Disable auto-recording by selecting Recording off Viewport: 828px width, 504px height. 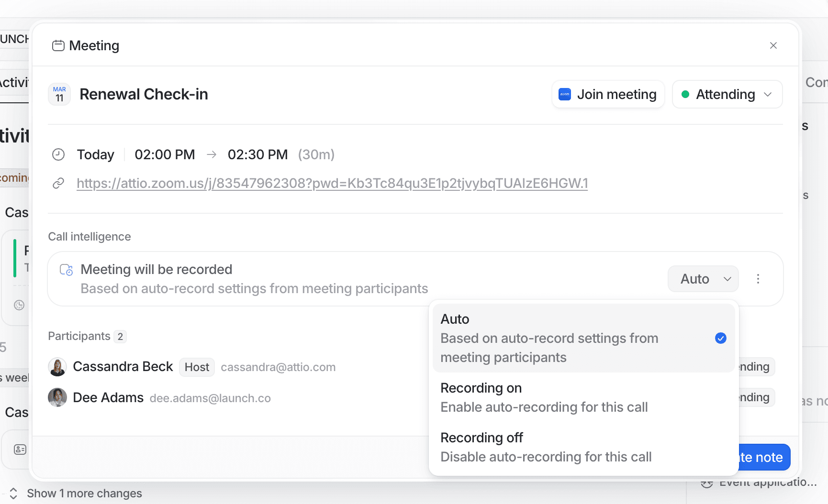coord(546,447)
